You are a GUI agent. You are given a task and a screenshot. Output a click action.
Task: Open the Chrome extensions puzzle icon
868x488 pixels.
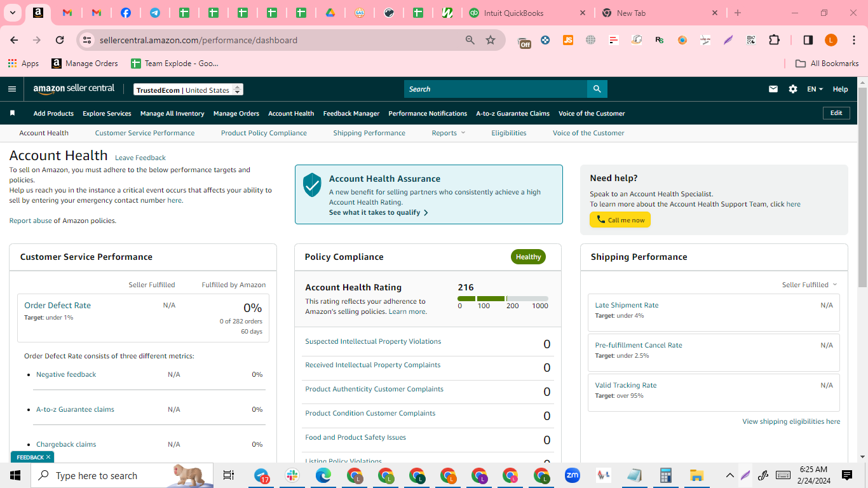(x=774, y=40)
